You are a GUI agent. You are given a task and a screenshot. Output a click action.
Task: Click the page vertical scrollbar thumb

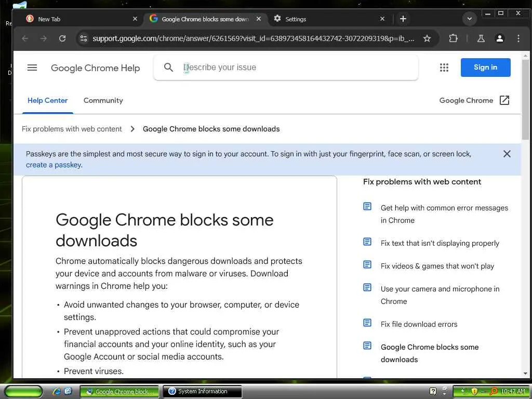click(525, 99)
